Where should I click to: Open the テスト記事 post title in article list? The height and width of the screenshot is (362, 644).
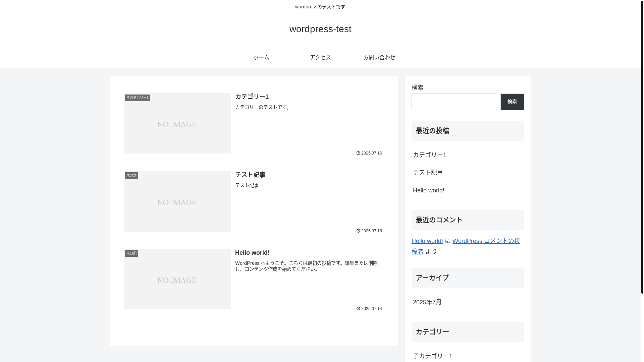tap(250, 175)
